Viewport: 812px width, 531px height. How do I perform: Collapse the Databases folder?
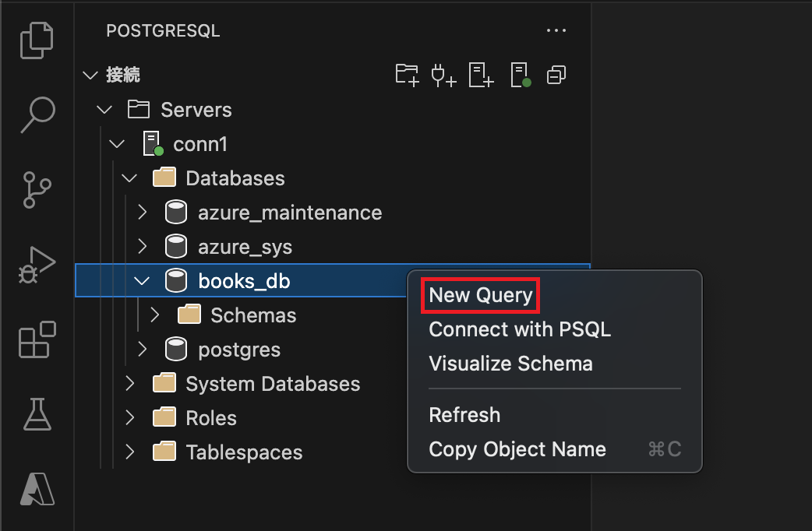(x=129, y=178)
